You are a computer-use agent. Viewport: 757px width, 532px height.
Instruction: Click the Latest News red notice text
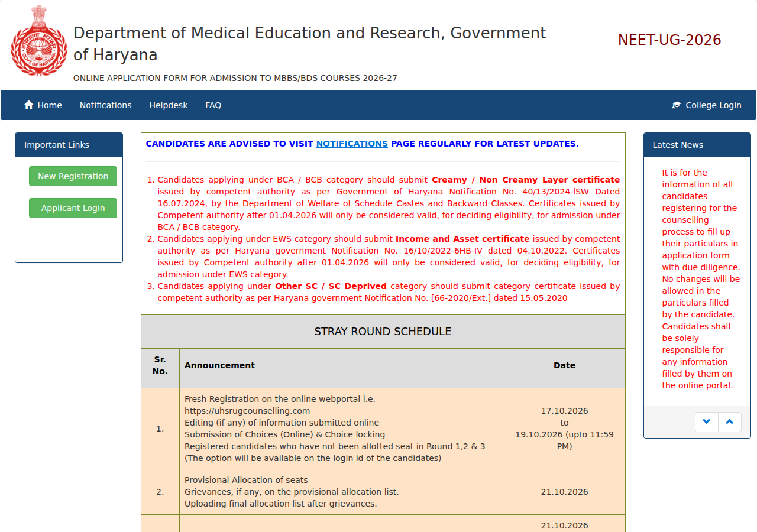[x=700, y=279]
